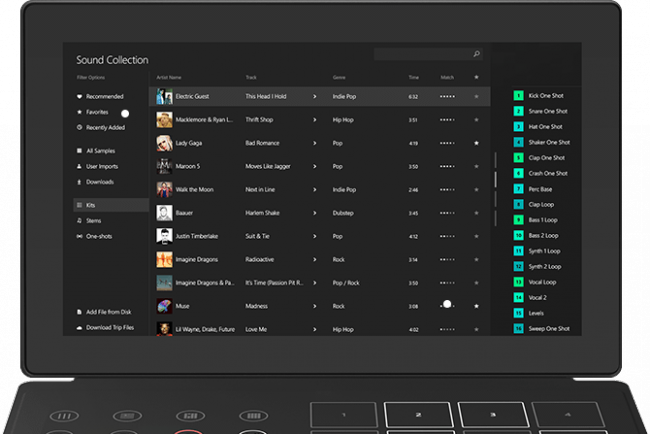Open the Downloads section
The width and height of the screenshot is (650, 434).
point(100,182)
